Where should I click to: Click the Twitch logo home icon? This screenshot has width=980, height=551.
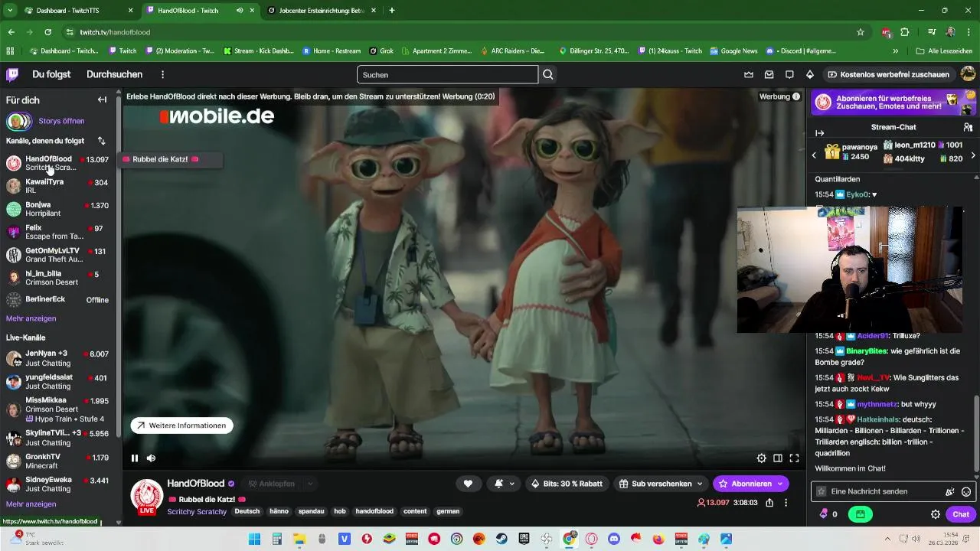(12, 74)
